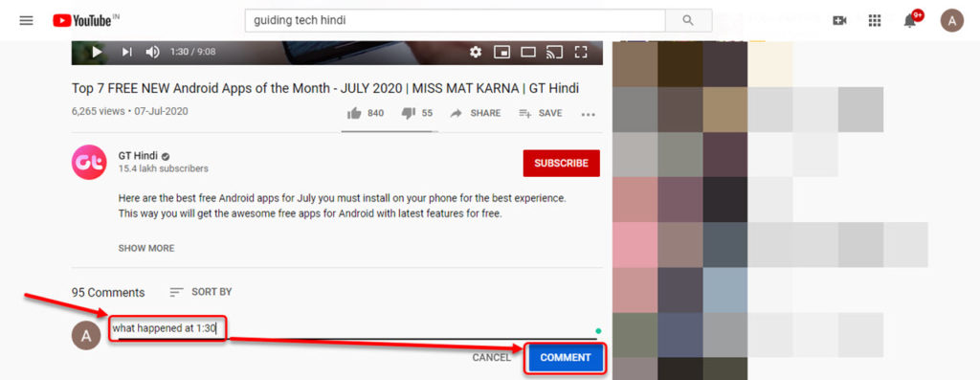The image size is (980, 380).
Task: Post the comment with COMMENT button
Action: pyautogui.click(x=565, y=357)
